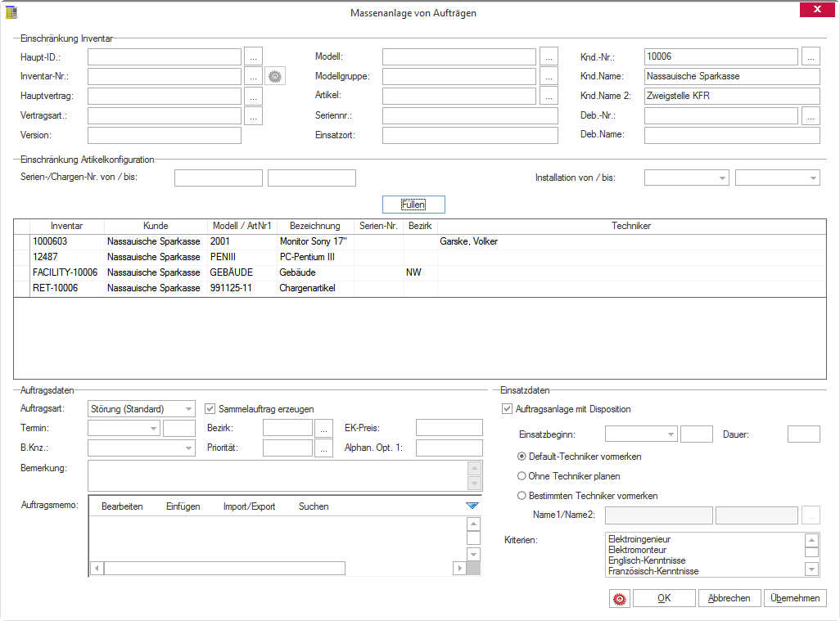This screenshot has height=621, width=840.
Task: Select Elektromonteur in Kriterien list
Action: pyautogui.click(x=637, y=550)
